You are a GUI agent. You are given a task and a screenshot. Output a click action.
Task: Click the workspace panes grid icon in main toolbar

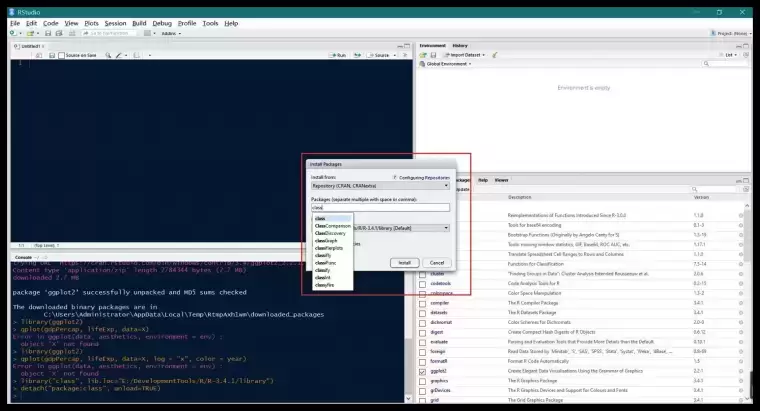(147, 33)
